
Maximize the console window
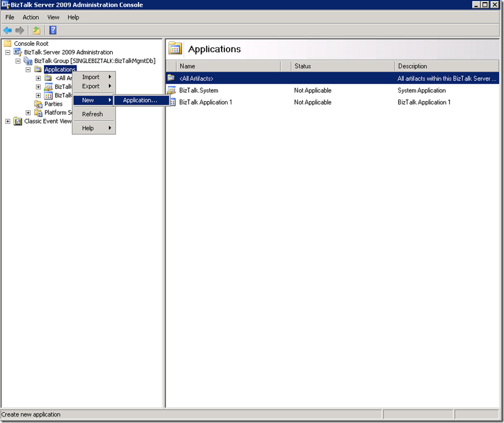(485, 4)
